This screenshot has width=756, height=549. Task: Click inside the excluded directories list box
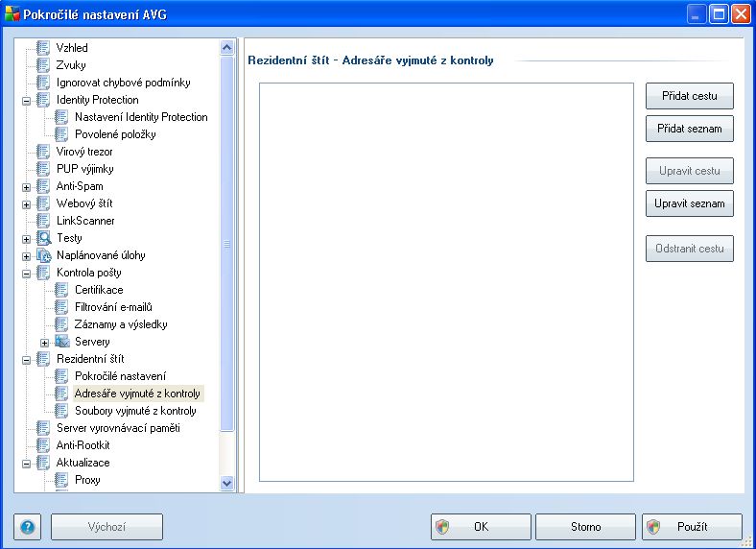[446, 282]
